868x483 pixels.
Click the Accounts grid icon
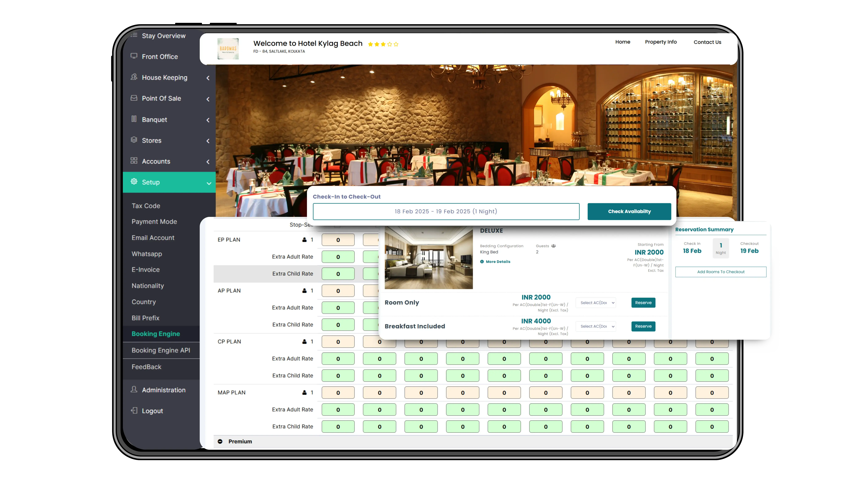pos(134,161)
